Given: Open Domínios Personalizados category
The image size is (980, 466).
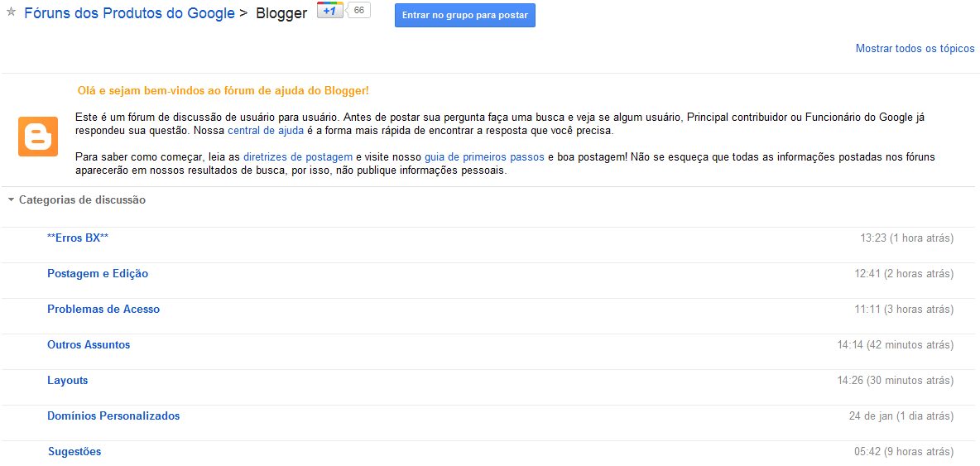Looking at the screenshot, I should (113, 416).
